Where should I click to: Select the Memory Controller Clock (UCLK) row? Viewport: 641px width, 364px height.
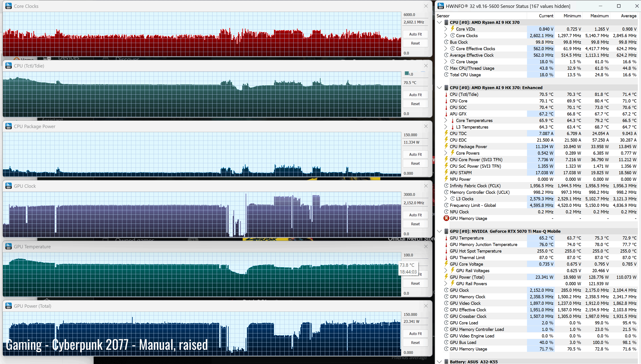(x=541, y=192)
